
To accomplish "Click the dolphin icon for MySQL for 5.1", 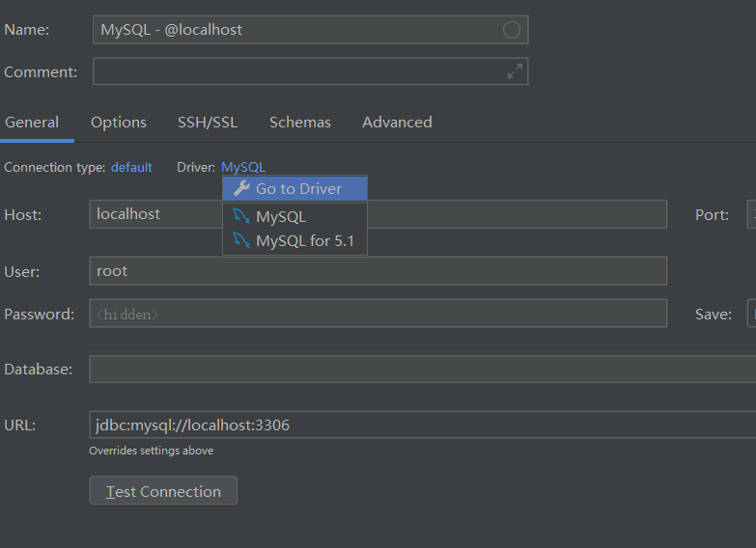I will point(241,240).
